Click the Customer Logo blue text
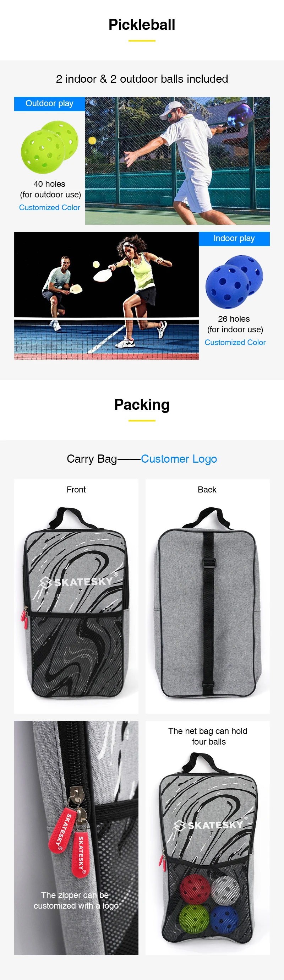Screen dimensions: 284x980 179,459
